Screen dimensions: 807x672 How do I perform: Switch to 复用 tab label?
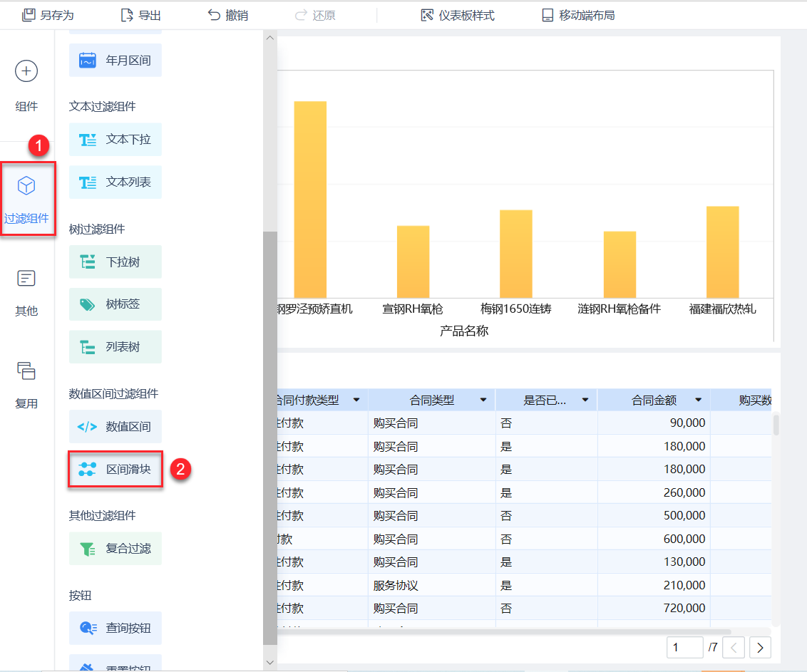[26, 403]
